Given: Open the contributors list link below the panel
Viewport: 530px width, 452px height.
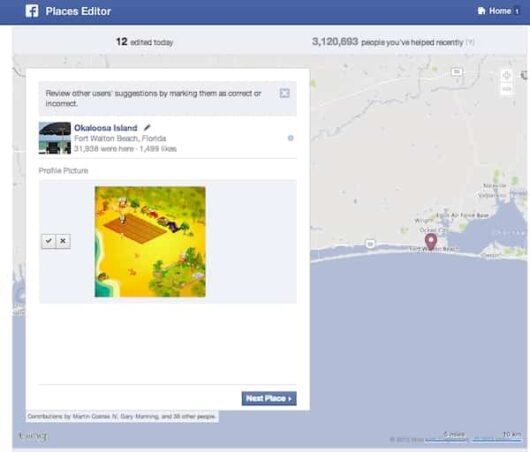Looking at the screenshot, I should click(121, 416).
